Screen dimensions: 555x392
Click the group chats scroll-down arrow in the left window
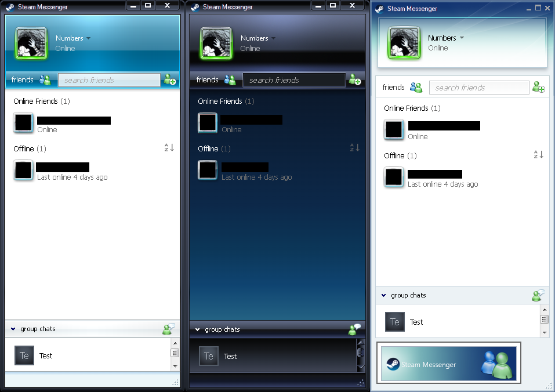(x=175, y=366)
